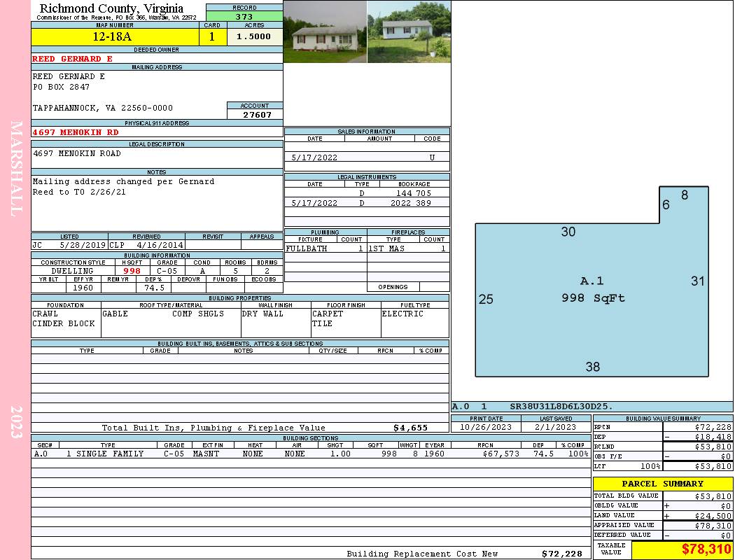Click sketch code SR38U31L8D6L30D25.
Viewport: 735px width, 560px height.
tap(561, 406)
